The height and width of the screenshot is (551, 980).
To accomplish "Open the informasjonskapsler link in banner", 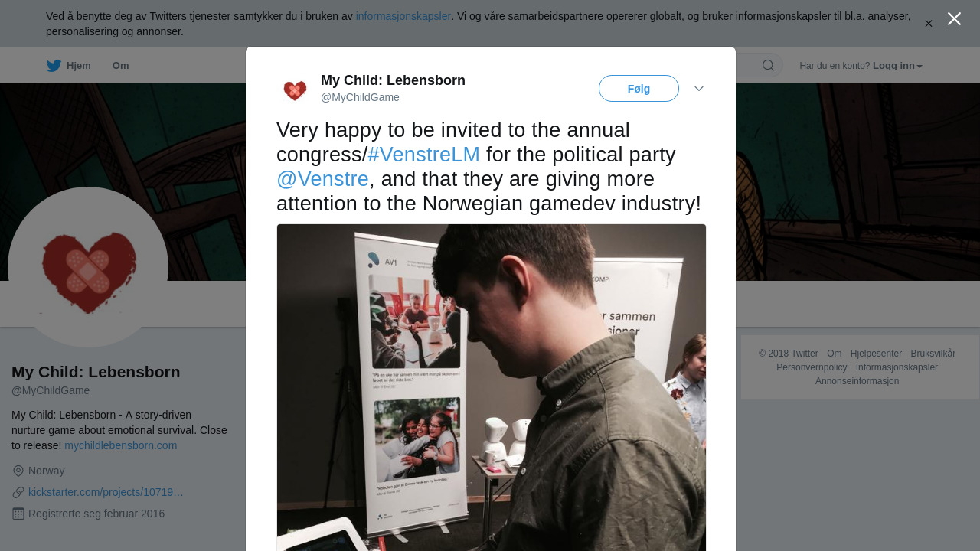I will tap(403, 16).
